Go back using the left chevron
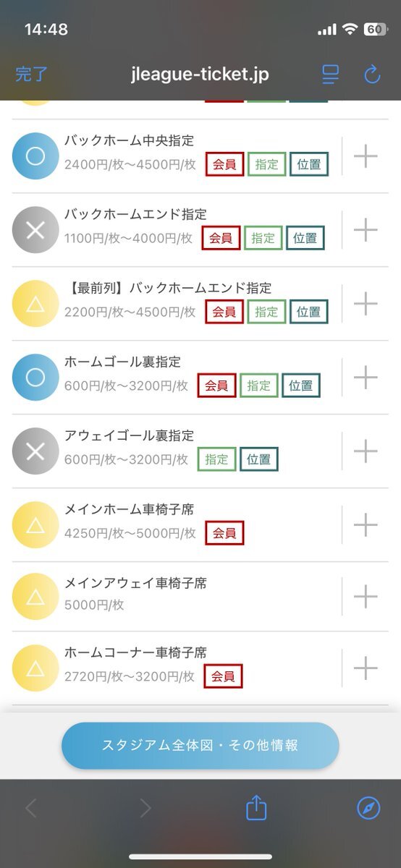 click(30, 808)
